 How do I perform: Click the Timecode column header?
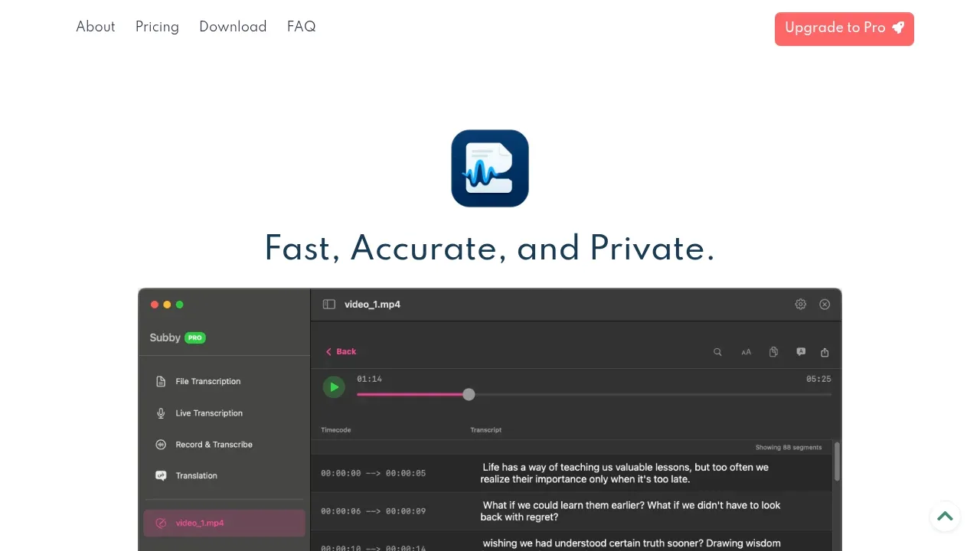[335, 430]
